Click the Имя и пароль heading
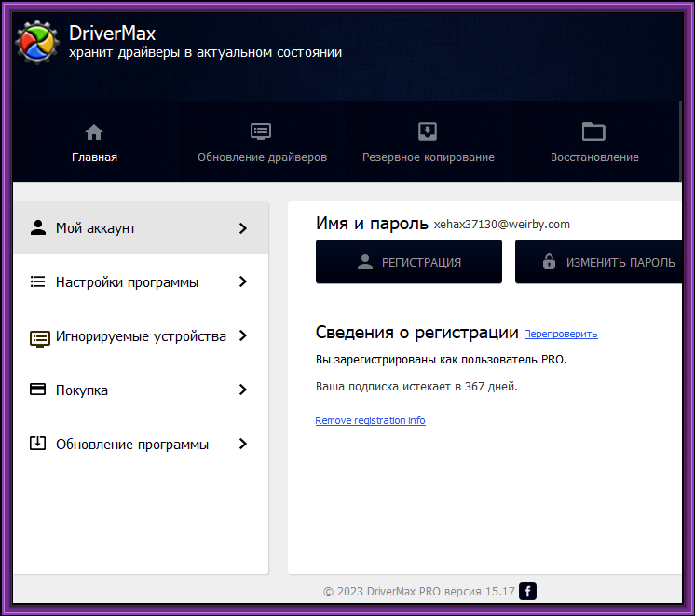This screenshot has height=616, width=695. [372, 223]
